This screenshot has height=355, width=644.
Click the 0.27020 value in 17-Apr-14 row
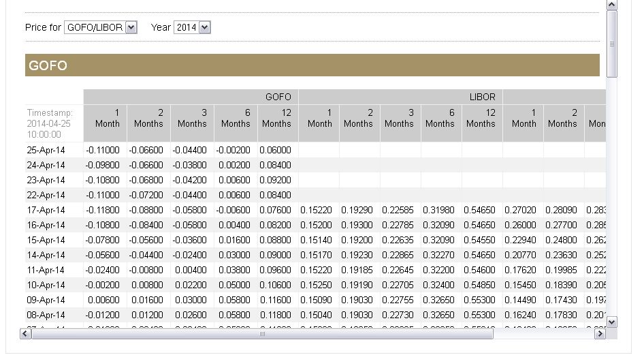click(520, 210)
